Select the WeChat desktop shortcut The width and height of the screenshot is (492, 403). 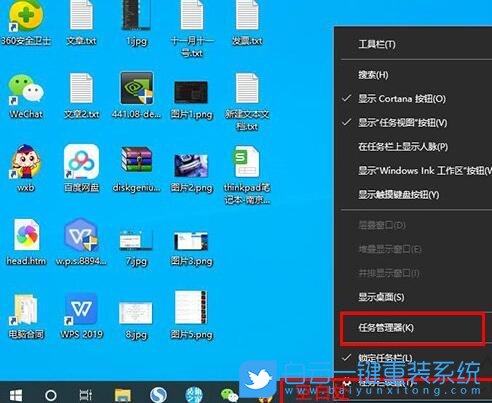click(x=26, y=96)
